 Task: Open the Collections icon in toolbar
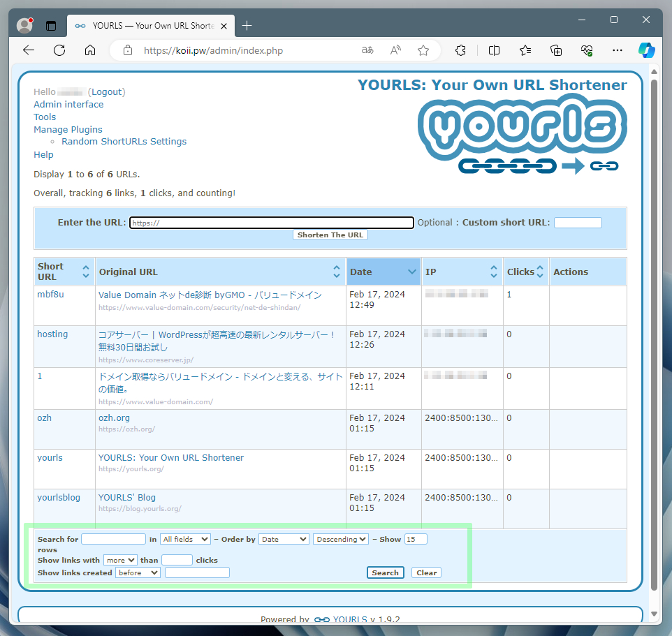(x=556, y=50)
